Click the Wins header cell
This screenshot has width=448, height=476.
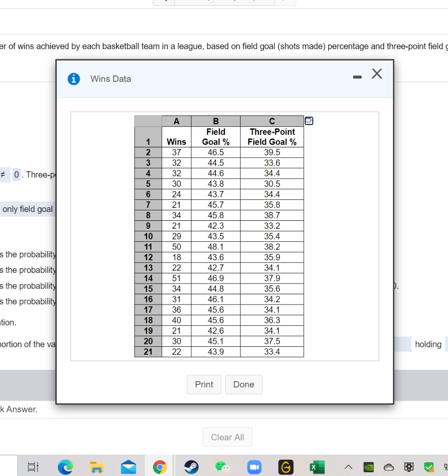point(176,137)
